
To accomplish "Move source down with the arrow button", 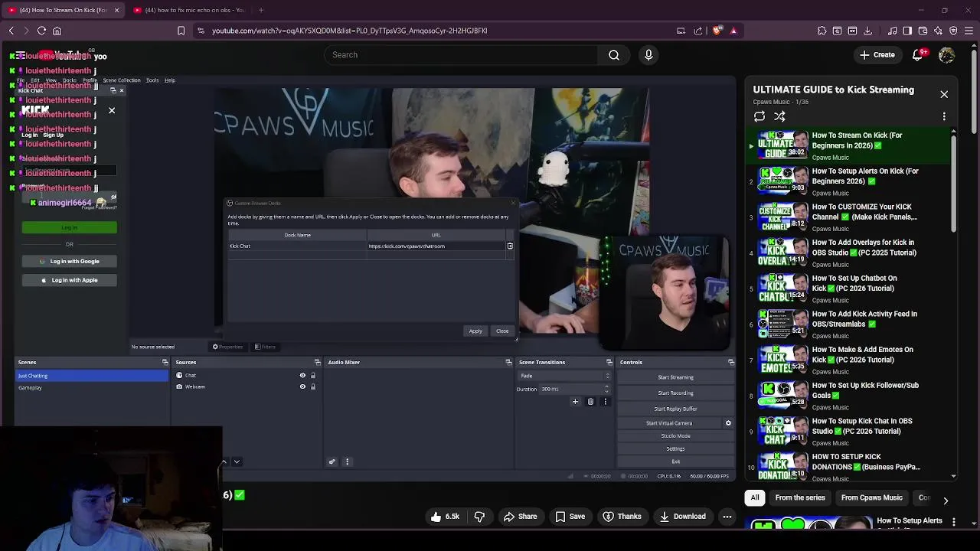I will [237, 461].
